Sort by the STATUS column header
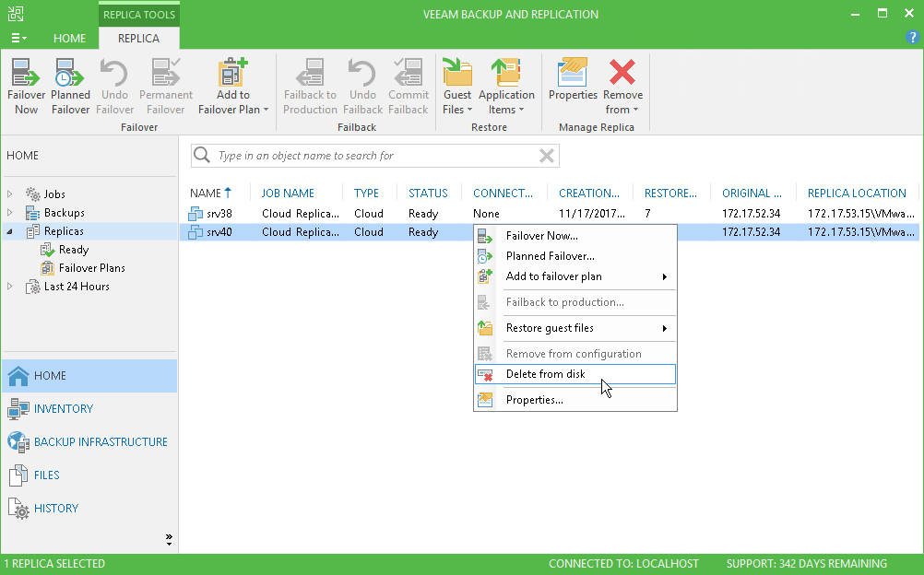 click(428, 194)
